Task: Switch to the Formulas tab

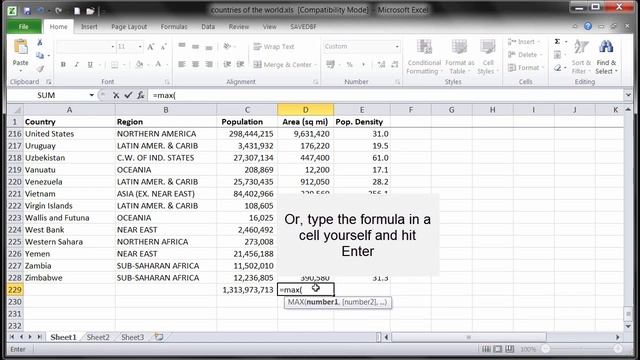Action: point(174,27)
